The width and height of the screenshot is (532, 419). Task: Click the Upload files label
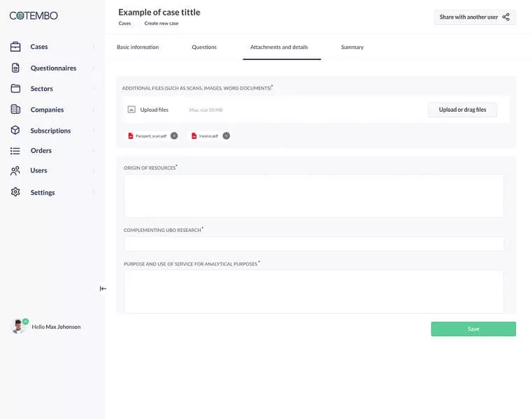(154, 110)
